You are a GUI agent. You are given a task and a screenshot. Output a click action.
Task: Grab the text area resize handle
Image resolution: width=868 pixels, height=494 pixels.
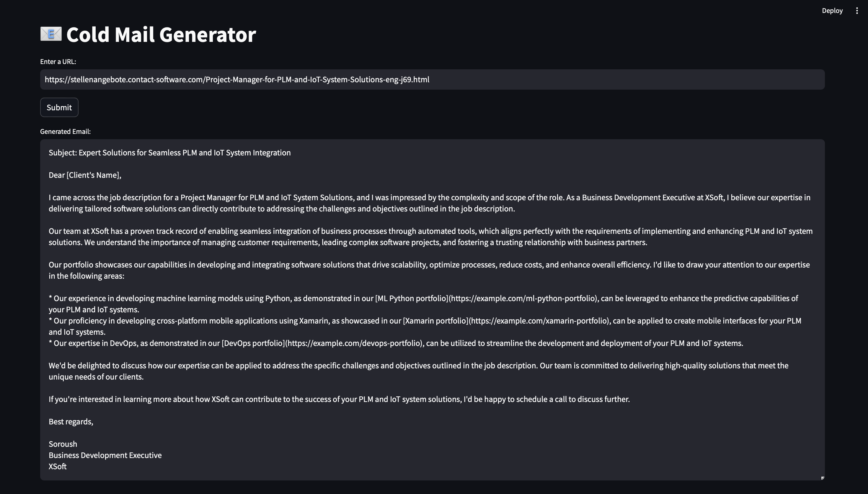[x=822, y=478]
